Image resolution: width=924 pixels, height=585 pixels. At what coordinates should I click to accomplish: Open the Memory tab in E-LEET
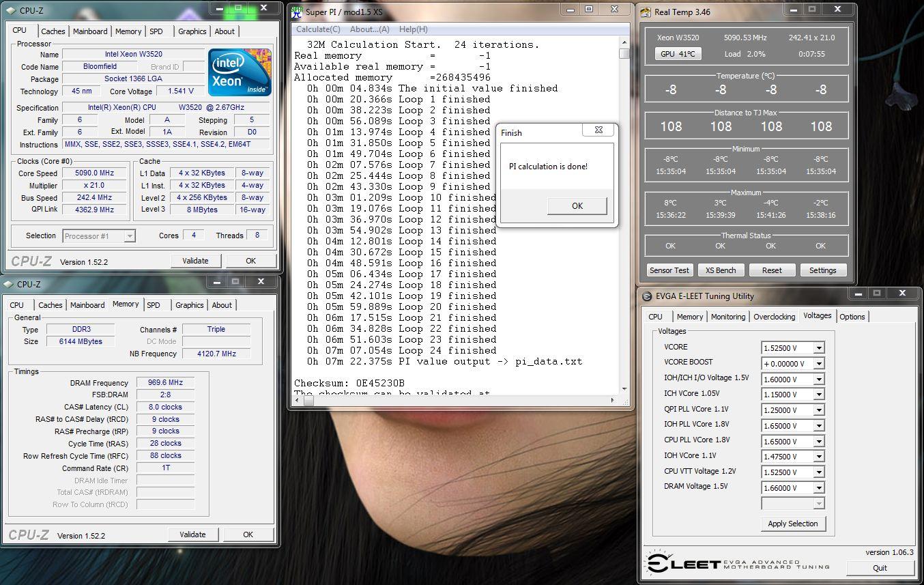690,317
